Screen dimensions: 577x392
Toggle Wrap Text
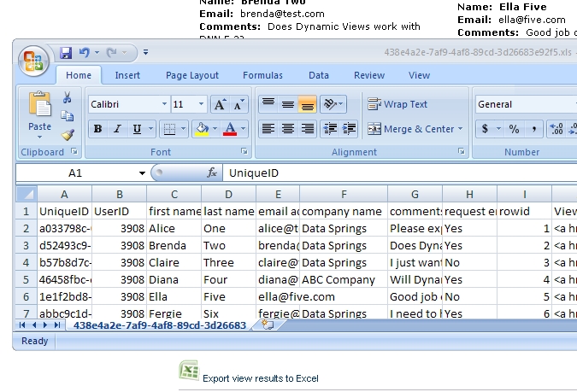pos(397,104)
